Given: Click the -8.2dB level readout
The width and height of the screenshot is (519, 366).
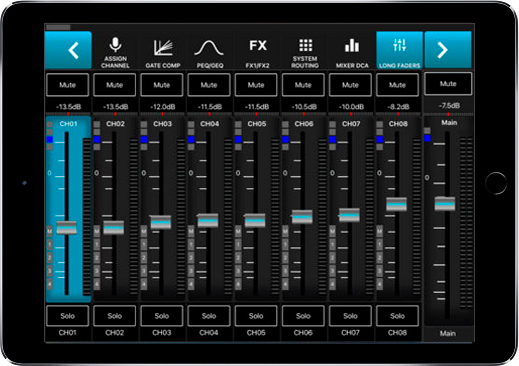Looking at the screenshot, I should click(x=398, y=107).
